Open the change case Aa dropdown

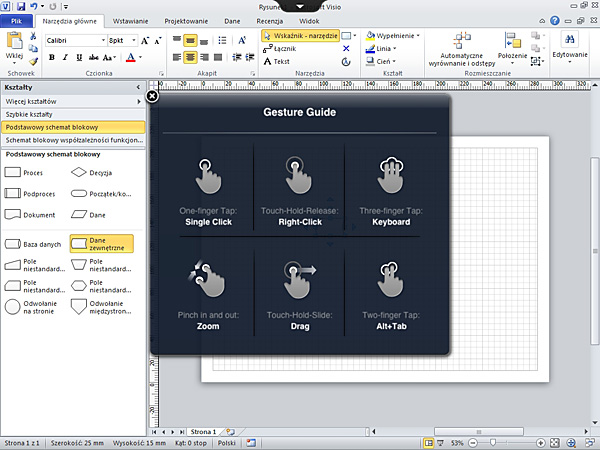pyautogui.click(x=109, y=57)
